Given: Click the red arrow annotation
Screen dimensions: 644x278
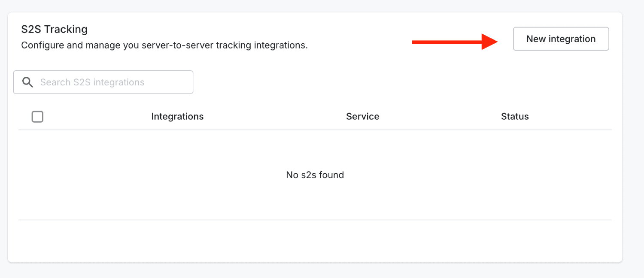Looking at the screenshot, I should [x=455, y=42].
